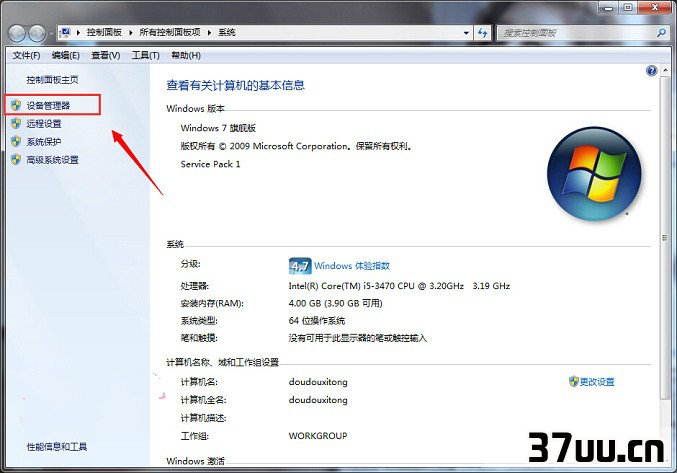Viewport: 677px width, 473px height.
Task: Click the 查看有关计算机的基本信息 heading
Action: [x=236, y=85]
